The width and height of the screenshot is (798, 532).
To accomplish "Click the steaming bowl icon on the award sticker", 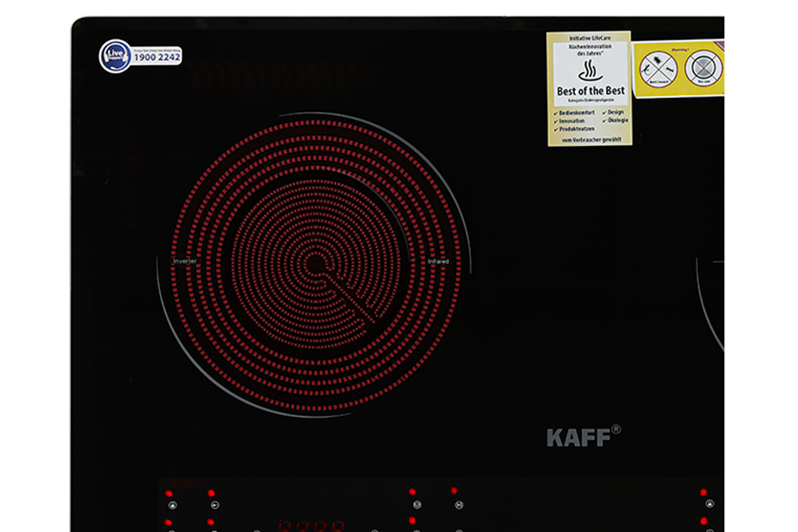I will point(588,72).
